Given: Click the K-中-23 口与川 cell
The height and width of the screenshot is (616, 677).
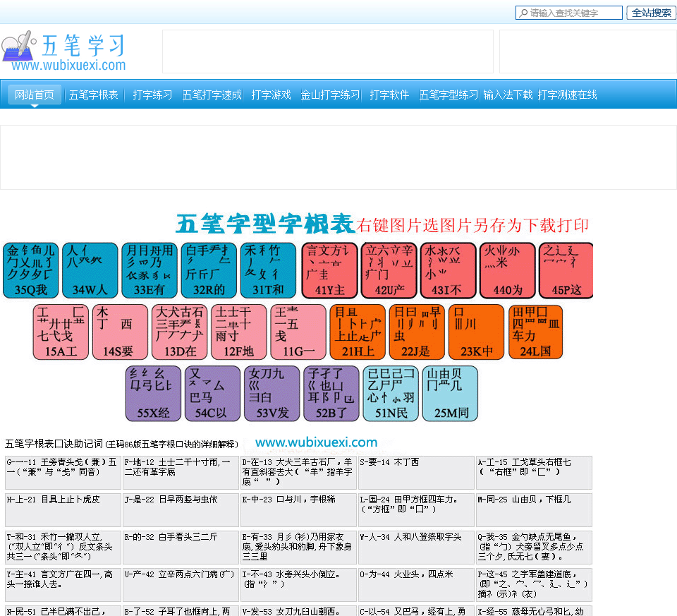Looking at the screenshot, I should click(x=298, y=510).
